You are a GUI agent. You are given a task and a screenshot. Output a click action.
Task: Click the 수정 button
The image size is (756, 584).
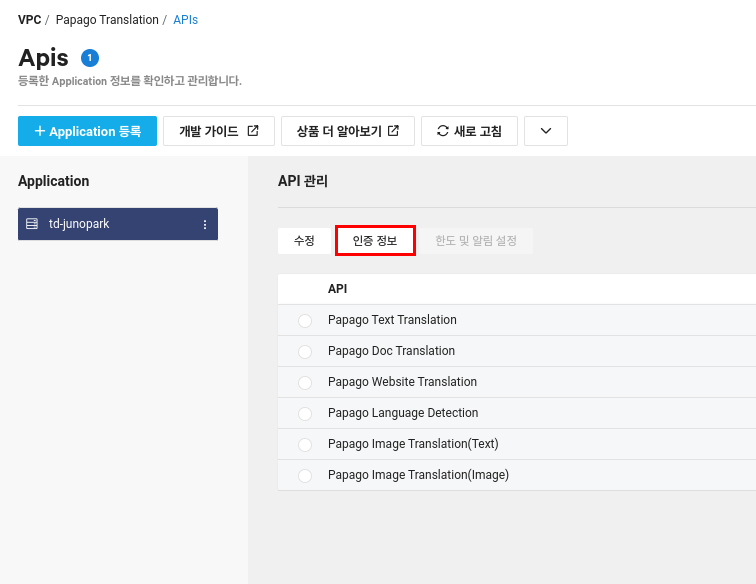(x=304, y=241)
